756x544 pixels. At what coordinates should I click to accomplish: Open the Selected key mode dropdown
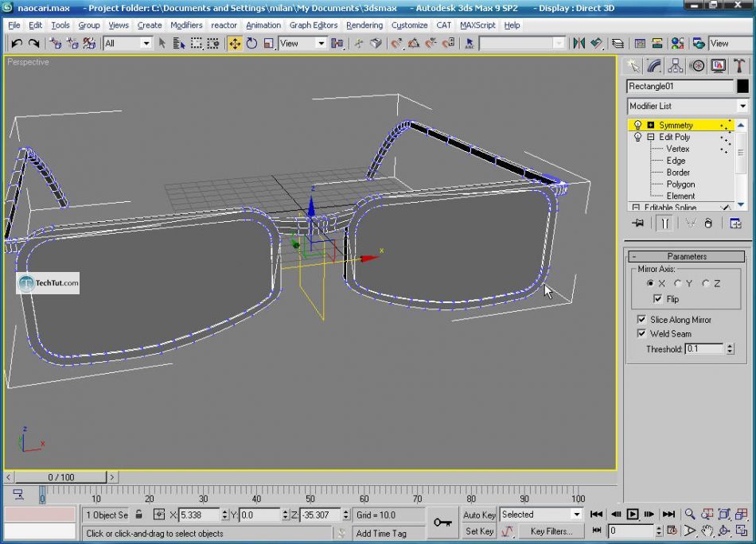541,515
